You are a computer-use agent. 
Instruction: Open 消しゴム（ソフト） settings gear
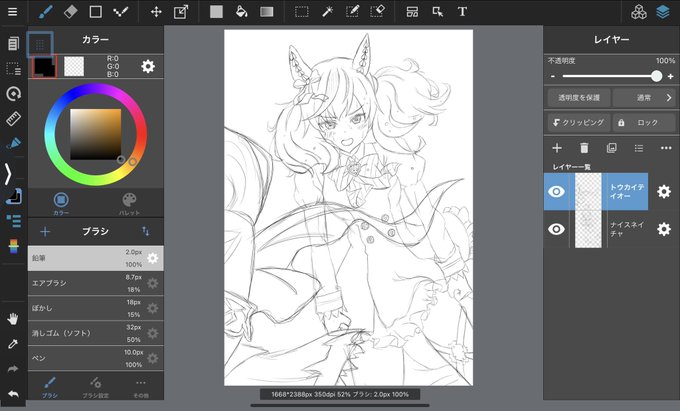(153, 333)
